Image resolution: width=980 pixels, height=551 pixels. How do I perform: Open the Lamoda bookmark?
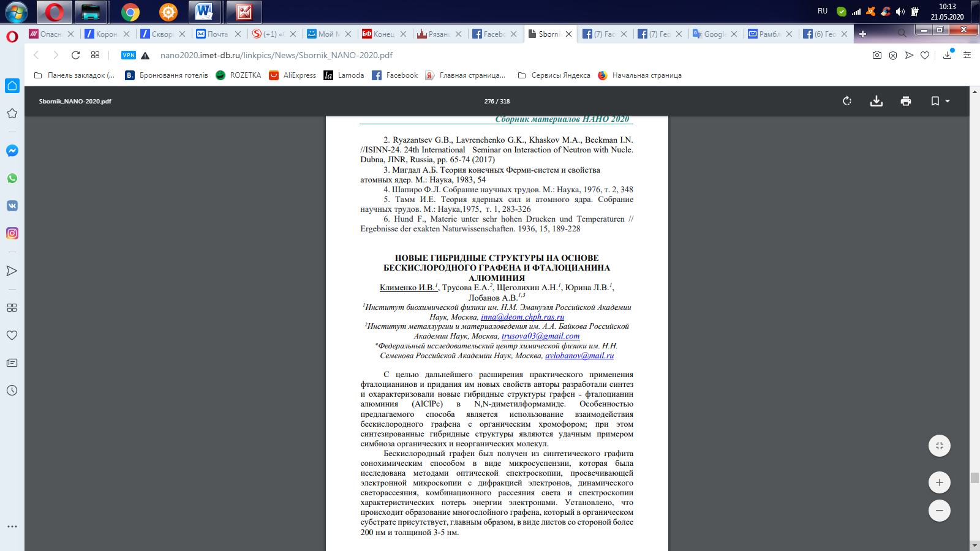tap(344, 75)
